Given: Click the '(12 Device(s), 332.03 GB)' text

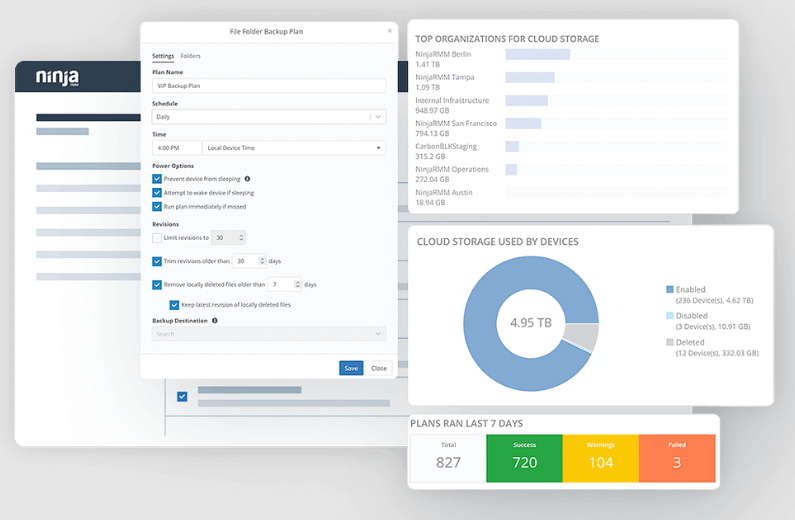Looking at the screenshot, I should coord(717,353).
